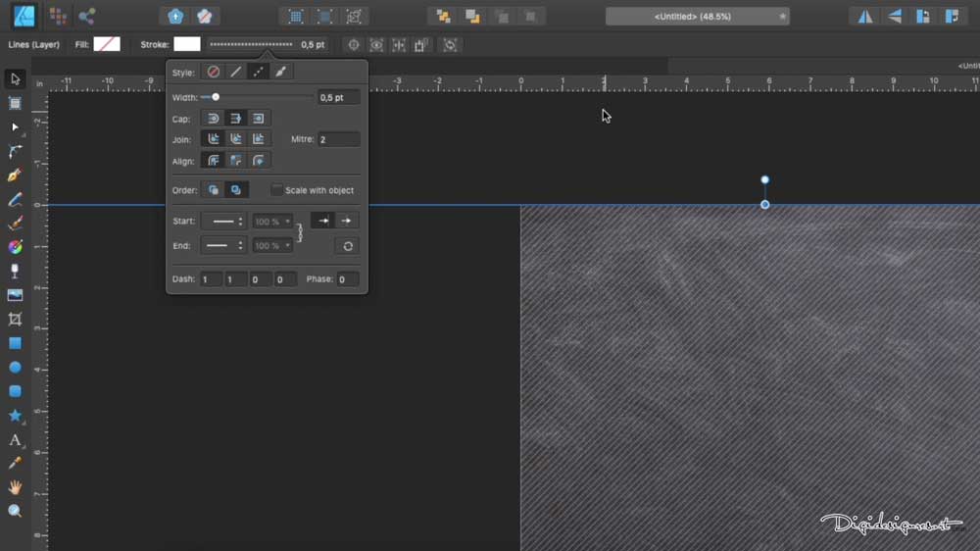This screenshot has width=980, height=551.
Task: Click the Width 0,5 pt input field
Action: [x=339, y=98]
